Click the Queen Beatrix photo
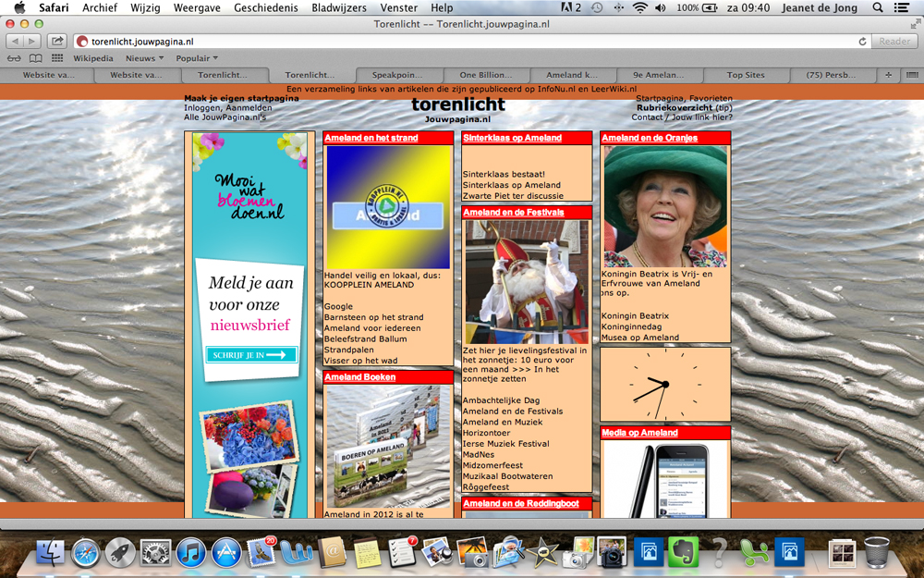The width and height of the screenshot is (924, 578). 665,206
